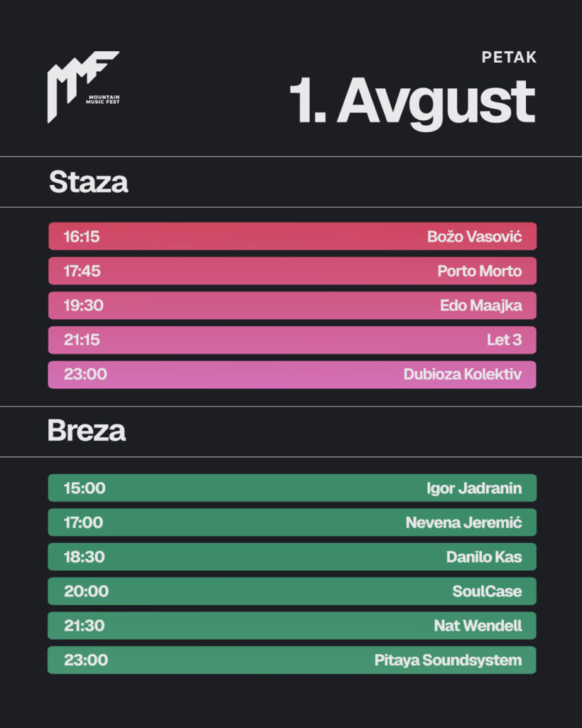Click the Pitaya Soundsystem artist name

448,660
